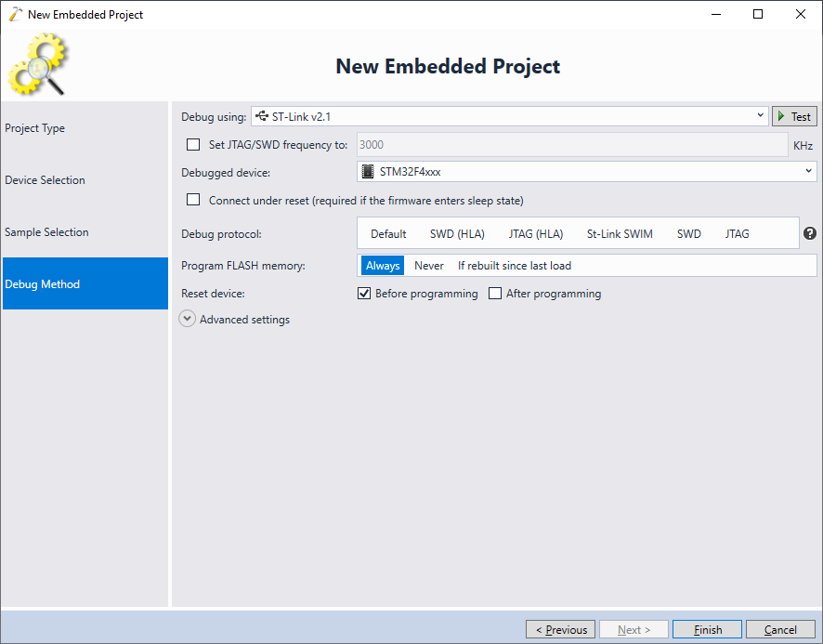Image resolution: width=823 pixels, height=644 pixels.
Task: Uncheck Reset device Before programming
Action: [x=364, y=293]
